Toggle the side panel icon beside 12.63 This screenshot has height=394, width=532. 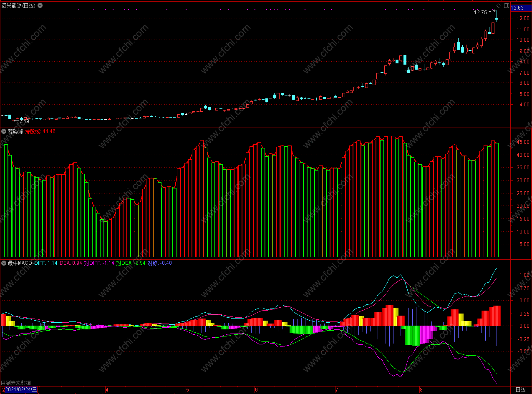[507, 5]
